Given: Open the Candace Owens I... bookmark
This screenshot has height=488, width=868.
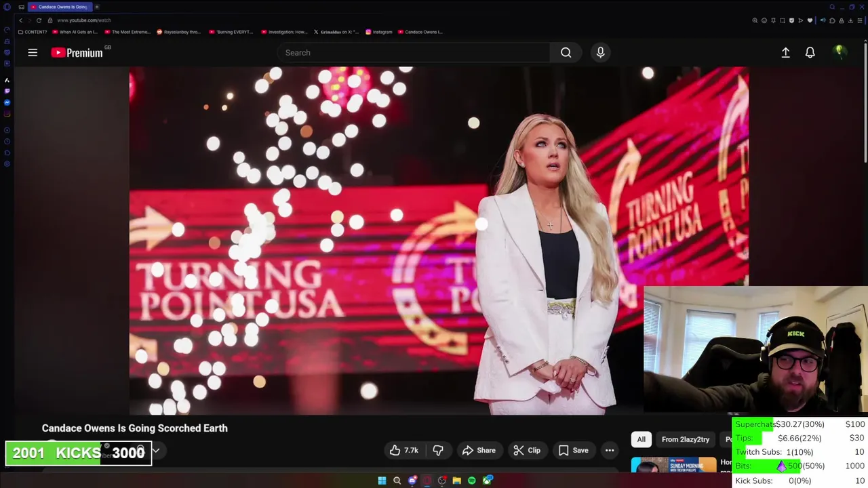Looking at the screenshot, I should point(420,32).
